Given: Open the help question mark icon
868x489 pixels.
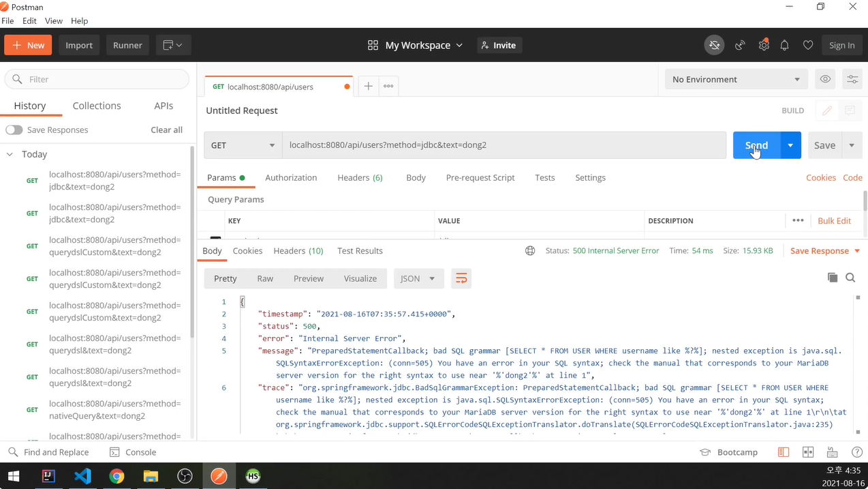Looking at the screenshot, I should tap(857, 452).
